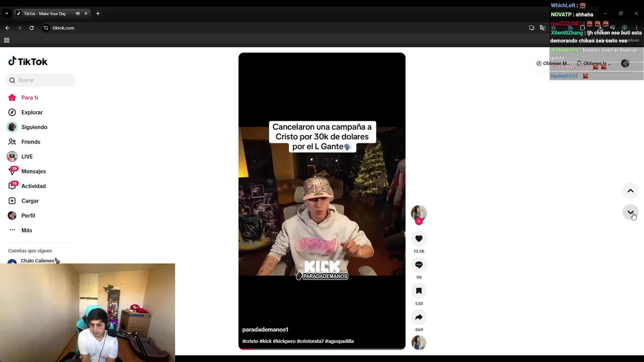The image size is (644, 362).
Task: Open the #aguspadilla hashtag
Action: click(340, 341)
